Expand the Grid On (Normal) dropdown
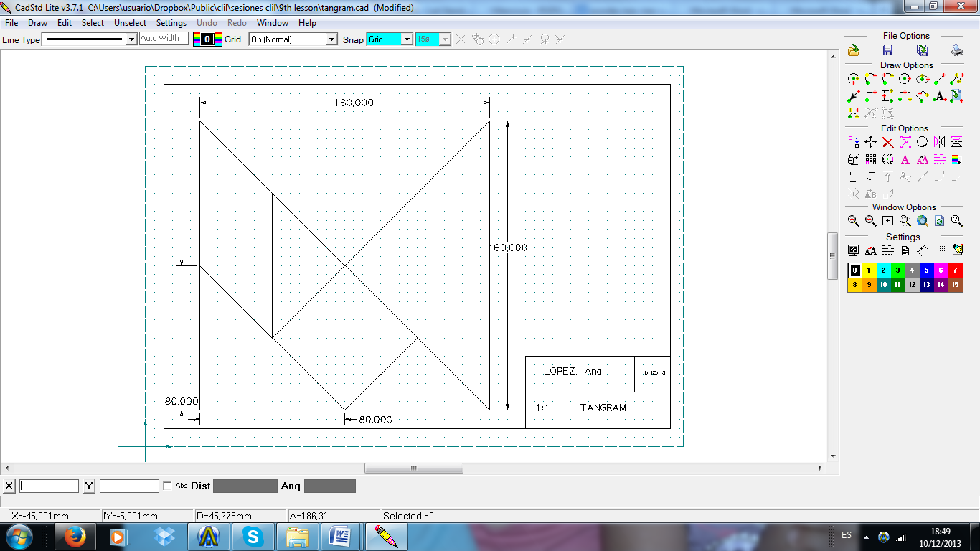Image resolution: width=980 pixels, height=551 pixels. pos(293,39)
